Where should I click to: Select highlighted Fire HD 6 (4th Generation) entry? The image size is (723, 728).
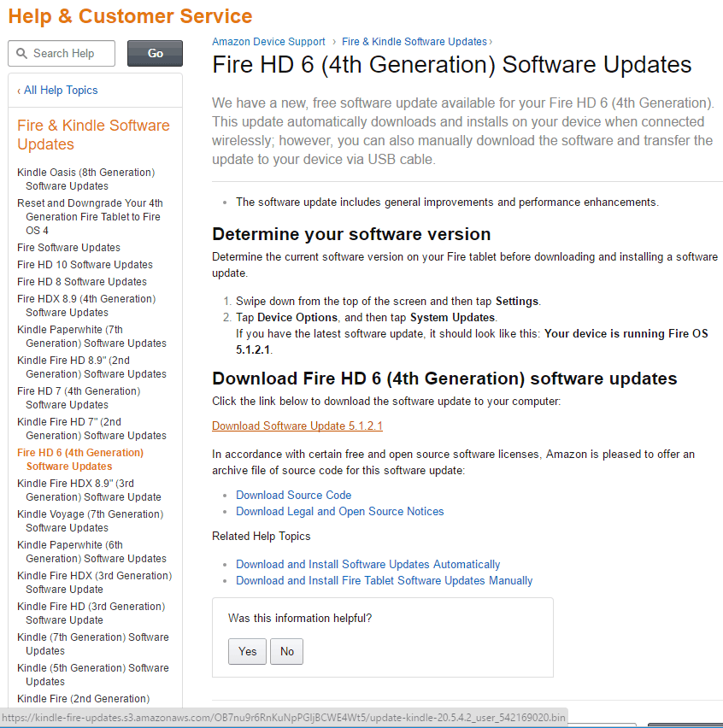80,459
